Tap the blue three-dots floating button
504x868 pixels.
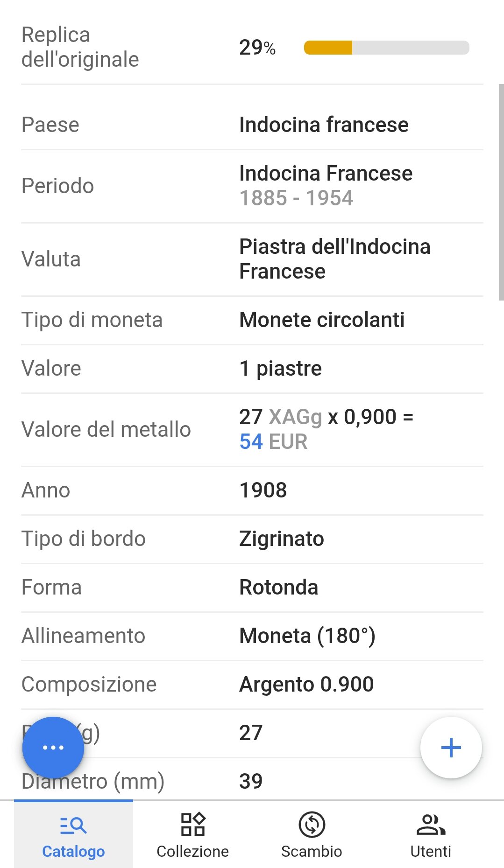pos(53,748)
